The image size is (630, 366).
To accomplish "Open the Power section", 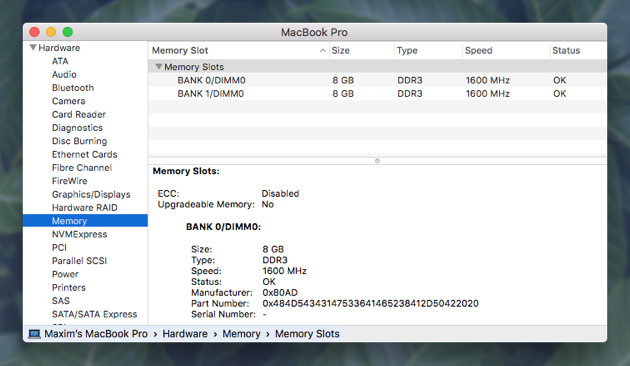I will pyautogui.click(x=65, y=274).
